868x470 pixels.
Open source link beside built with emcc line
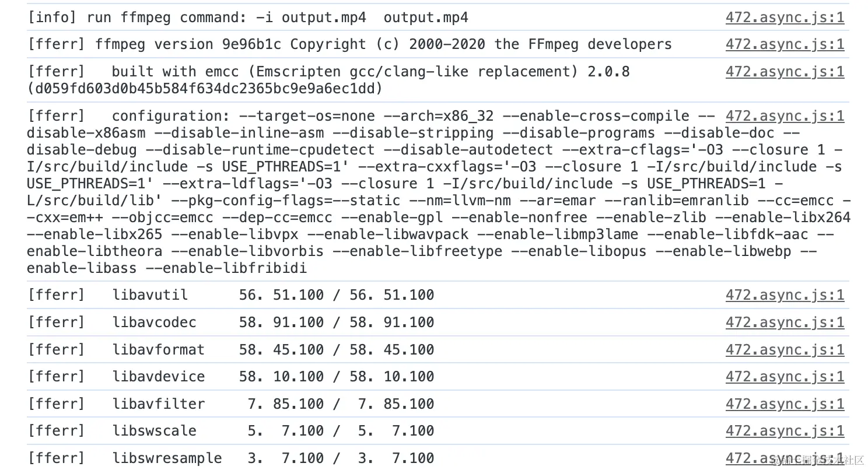pyautogui.click(x=785, y=72)
